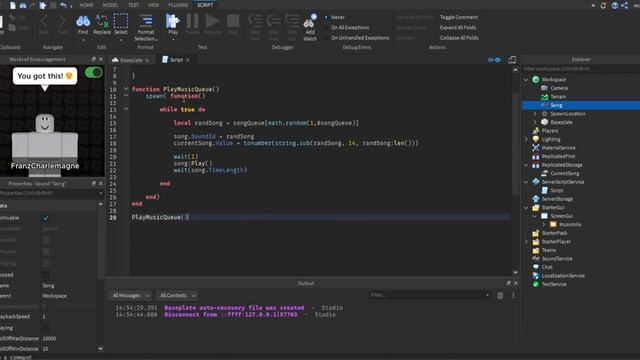The image size is (640, 360).
Task: Toggle the Archivable property checkbox
Action: (46, 218)
